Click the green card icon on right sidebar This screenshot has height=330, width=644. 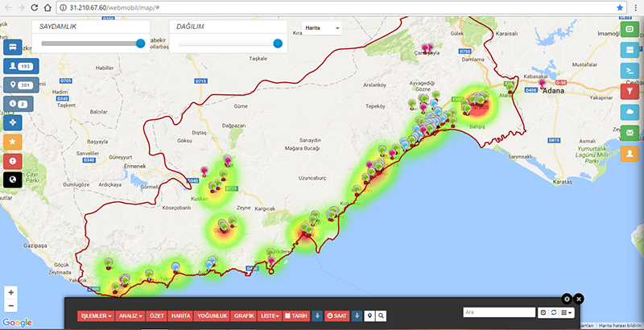pyautogui.click(x=630, y=30)
